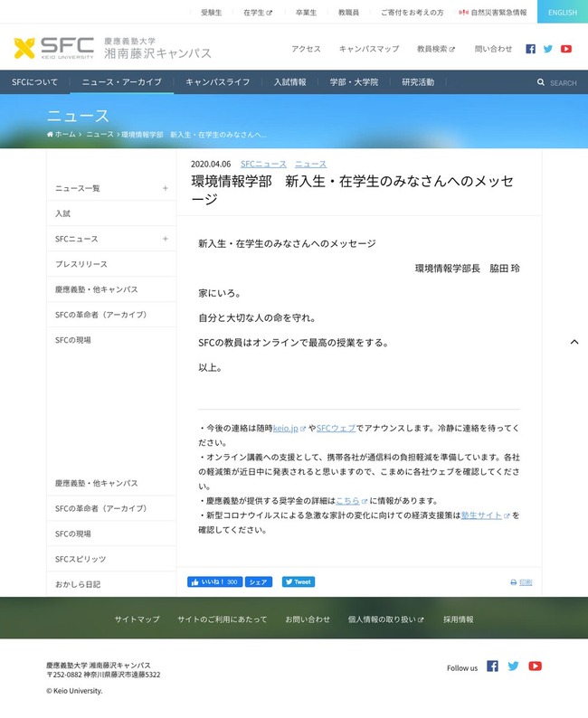Open footer Twitter icon
588x718 pixels.
(x=513, y=666)
